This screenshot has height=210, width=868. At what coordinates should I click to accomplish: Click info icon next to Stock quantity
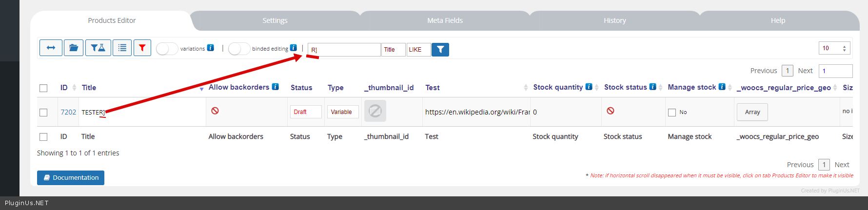point(589,87)
